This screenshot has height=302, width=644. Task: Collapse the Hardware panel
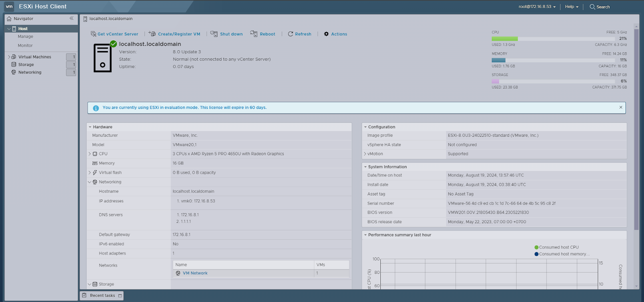click(x=90, y=127)
